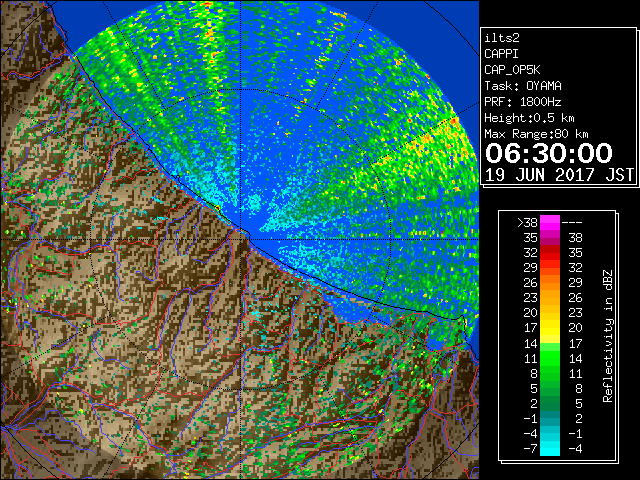
Task: Click the 'CAP_OP5K' label
Action: 512,70
